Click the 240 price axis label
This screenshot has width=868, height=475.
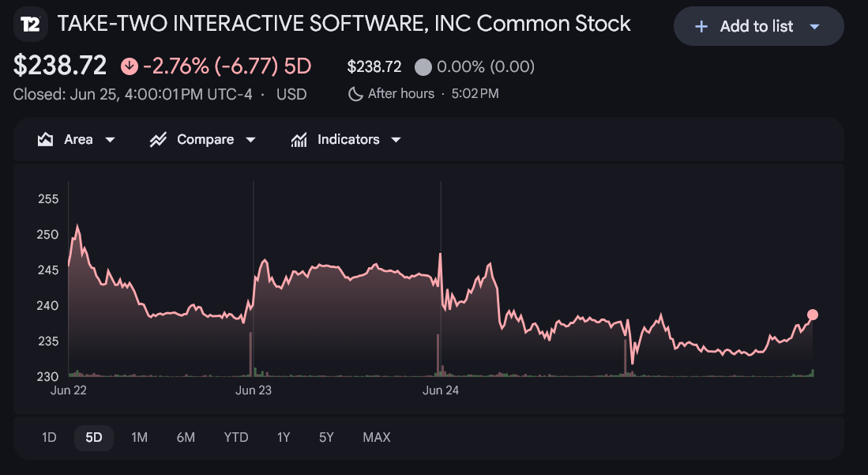click(x=48, y=305)
